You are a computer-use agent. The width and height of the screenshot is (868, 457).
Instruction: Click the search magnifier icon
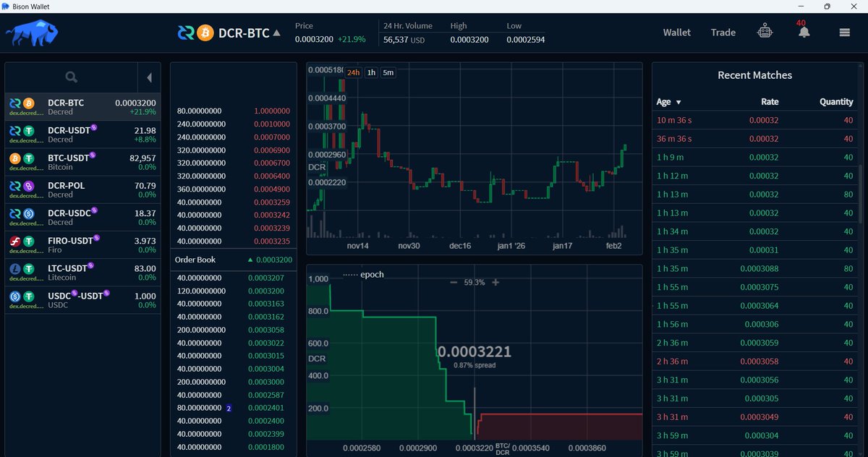(70, 77)
